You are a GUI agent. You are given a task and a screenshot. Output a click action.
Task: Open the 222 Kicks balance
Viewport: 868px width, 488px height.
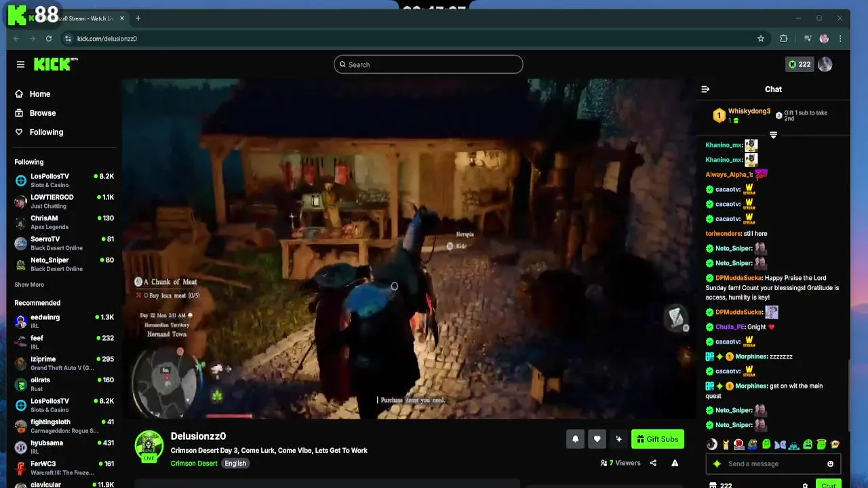click(x=799, y=64)
